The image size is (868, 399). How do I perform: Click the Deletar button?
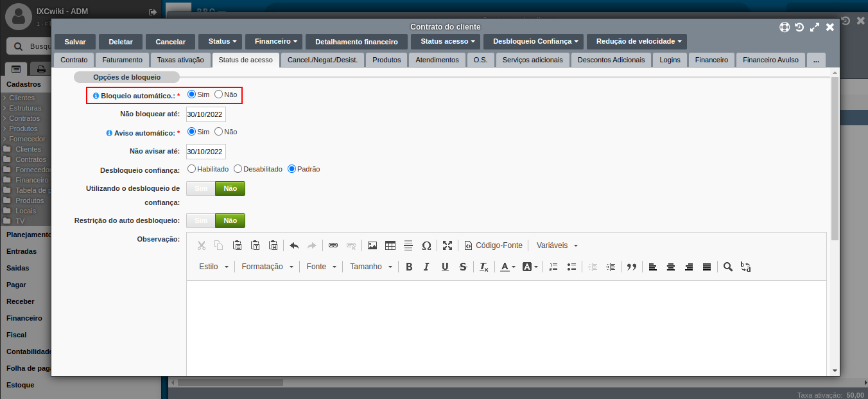point(121,42)
